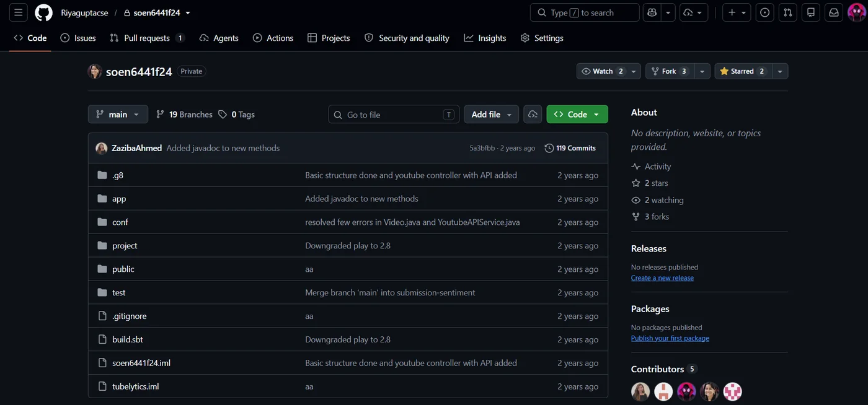Click Publish your first package link
Image resolution: width=868 pixels, height=405 pixels.
tap(670, 338)
